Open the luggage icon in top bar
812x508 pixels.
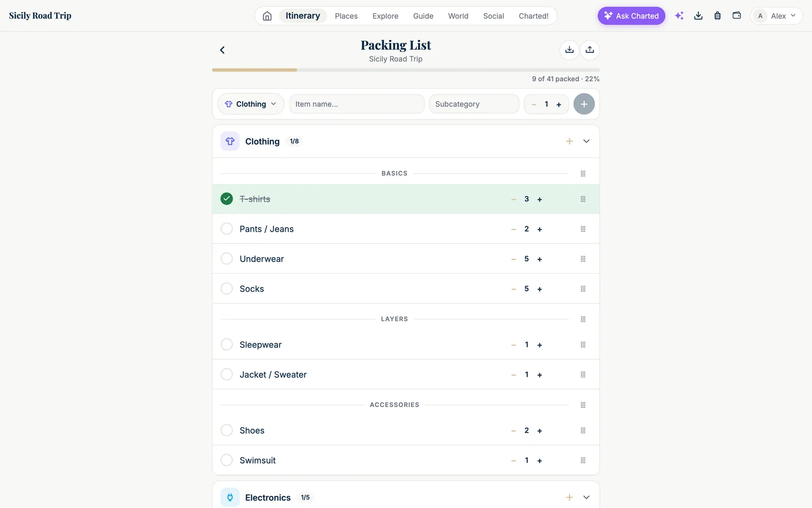[x=718, y=16]
